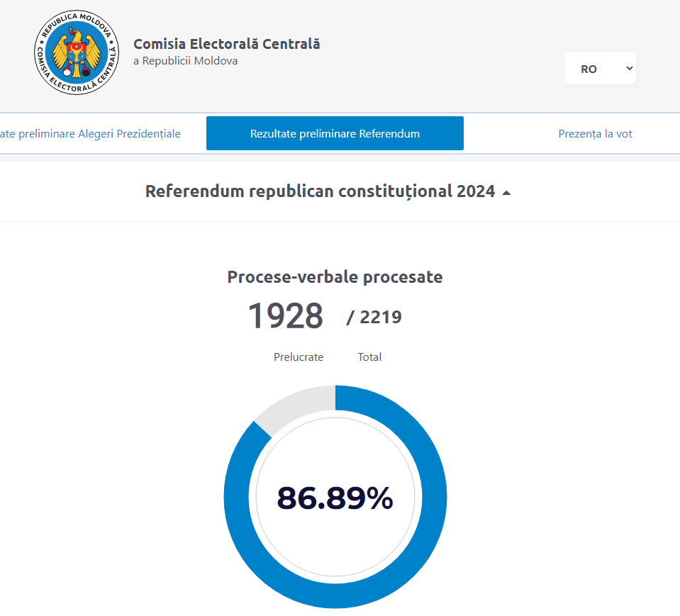The height and width of the screenshot is (616, 680).
Task: Click the chevron arrow in the RO selector
Action: 628,69
